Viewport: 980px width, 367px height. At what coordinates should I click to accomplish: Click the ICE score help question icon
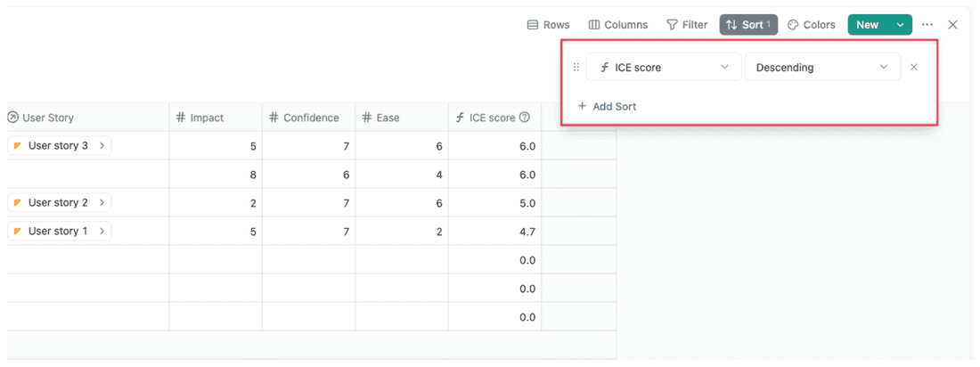525,118
